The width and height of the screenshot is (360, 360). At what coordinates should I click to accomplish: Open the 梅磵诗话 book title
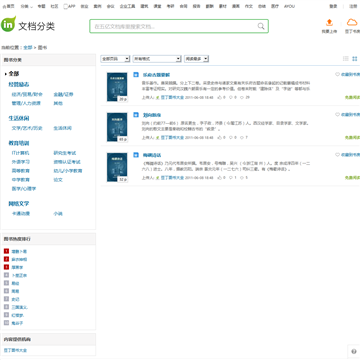point(152,155)
